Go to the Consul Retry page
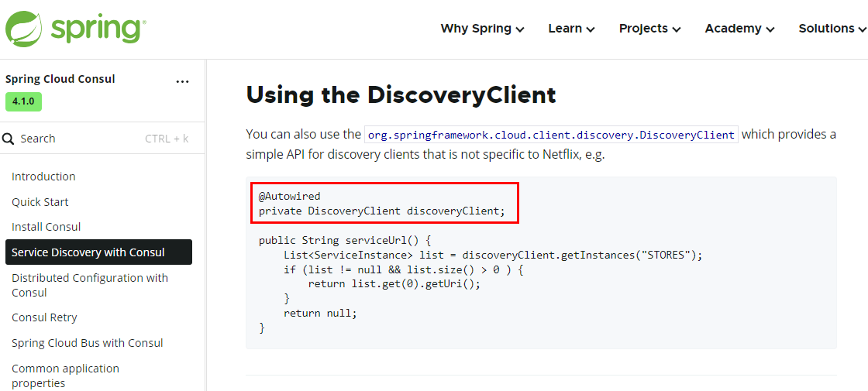 point(44,318)
